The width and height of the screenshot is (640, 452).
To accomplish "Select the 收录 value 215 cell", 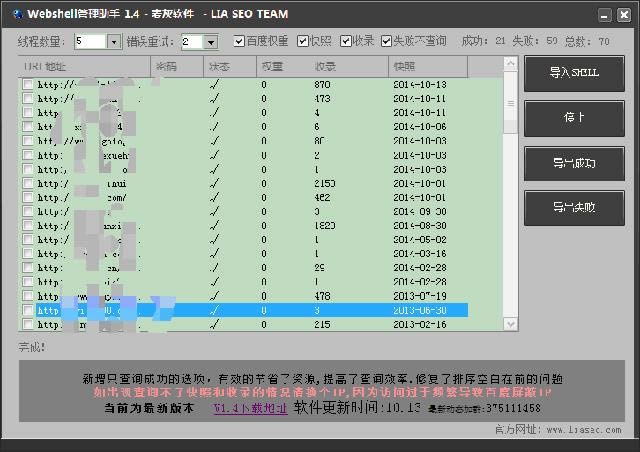I will (x=322, y=324).
